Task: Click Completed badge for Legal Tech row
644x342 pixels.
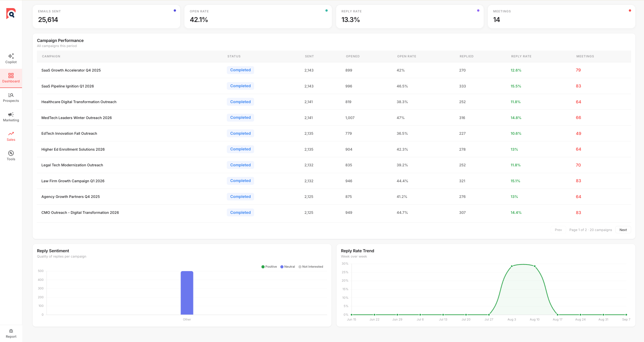Action: tap(240, 165)
